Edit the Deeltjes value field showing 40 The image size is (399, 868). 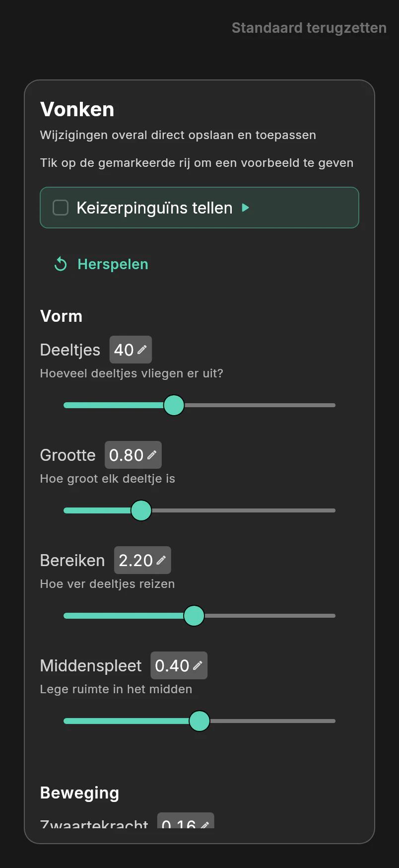pyautogui.click(x=131, y=350)
